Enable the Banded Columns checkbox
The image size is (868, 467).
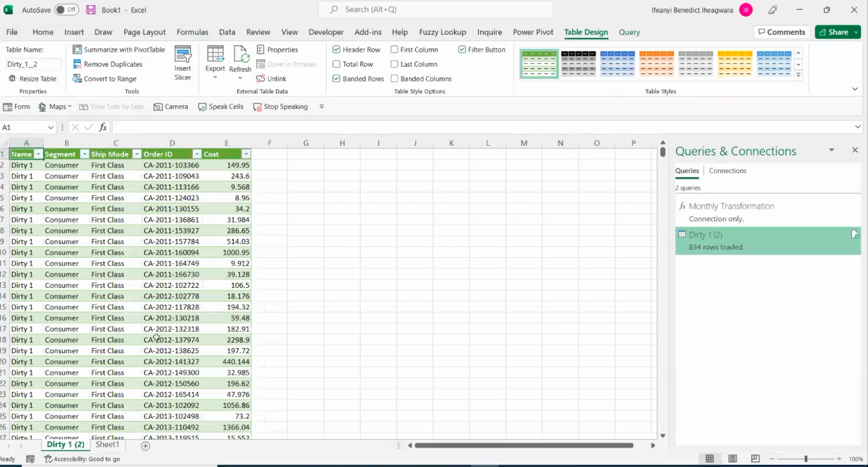[395, 79]
